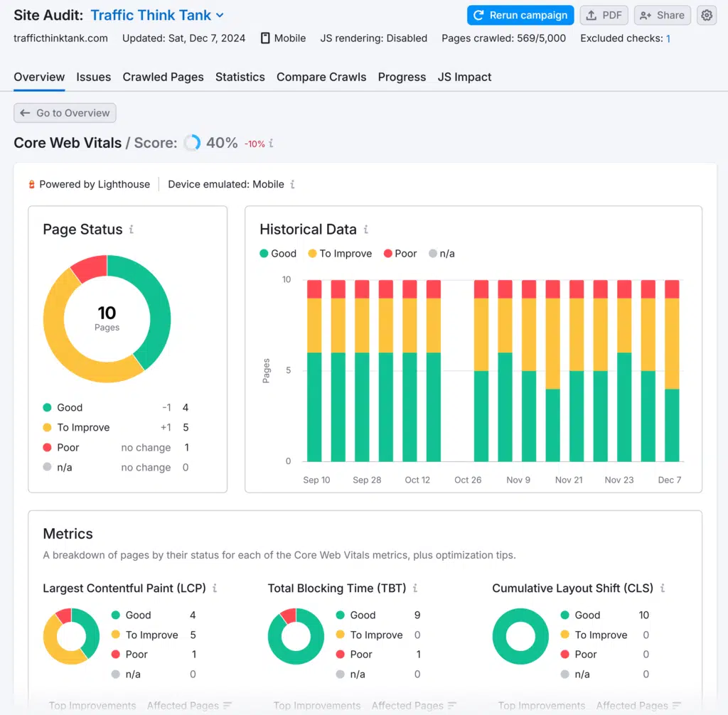Click info icon for Cumulative Layout Shift
Image resolution: width=728 pixels, height=715 pixels.
663,588
